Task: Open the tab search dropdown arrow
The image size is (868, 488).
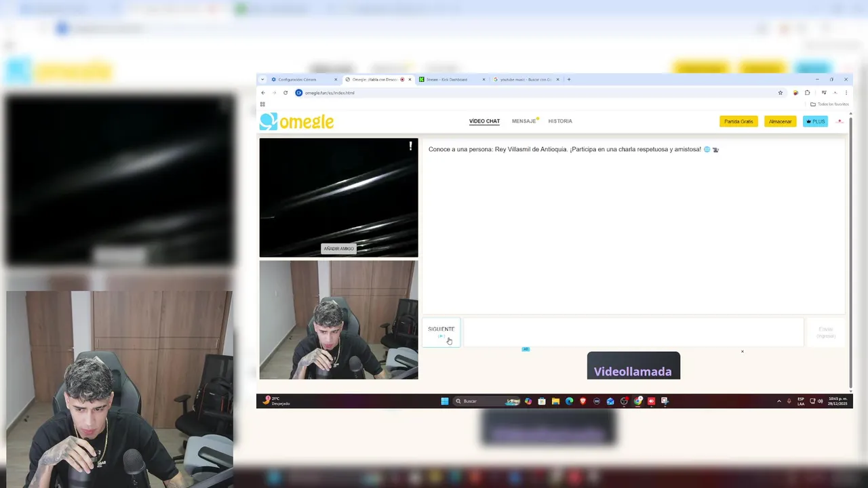Action: [262, 79]
